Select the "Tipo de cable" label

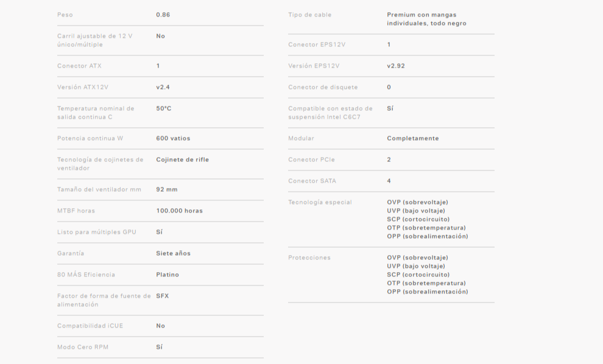(x=309, y=15)
